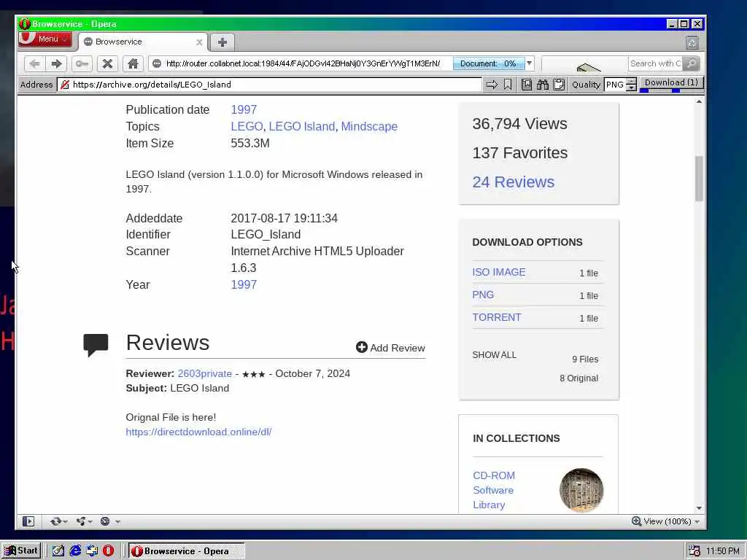Click the Reviews speech bubble icon

point(96,345)
